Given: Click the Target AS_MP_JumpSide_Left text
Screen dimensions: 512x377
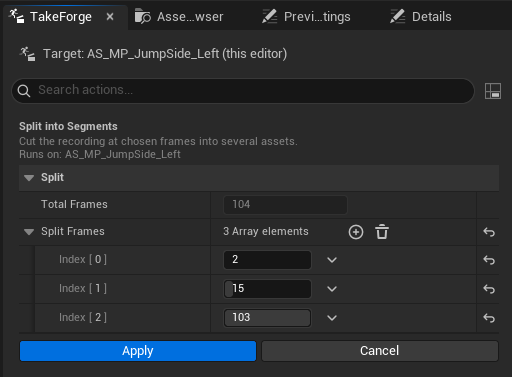Looking at the screenshot, I should pyautogui.click(x=165, y=54).
